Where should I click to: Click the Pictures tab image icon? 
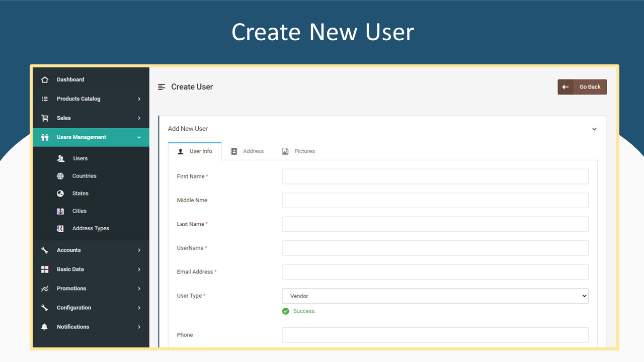[x=285, y=151]
